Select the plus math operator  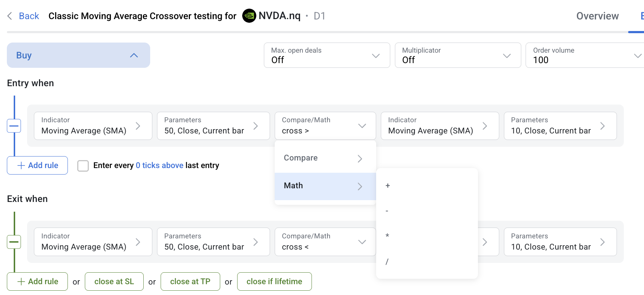(x=388, y=186)
